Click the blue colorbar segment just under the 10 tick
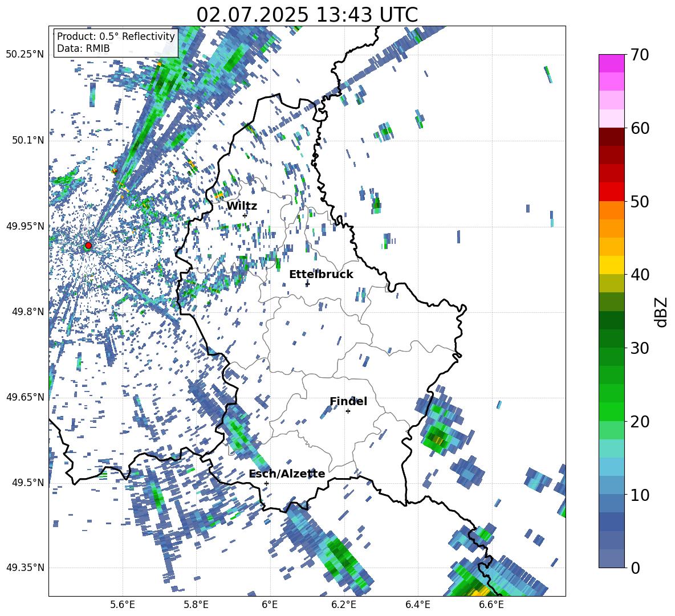Viewport: 675px width, 616px height. coord(612,504)
